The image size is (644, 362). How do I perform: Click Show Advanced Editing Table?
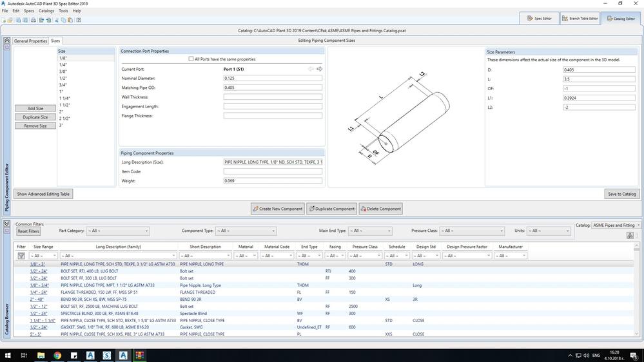[x=43, y=194]
